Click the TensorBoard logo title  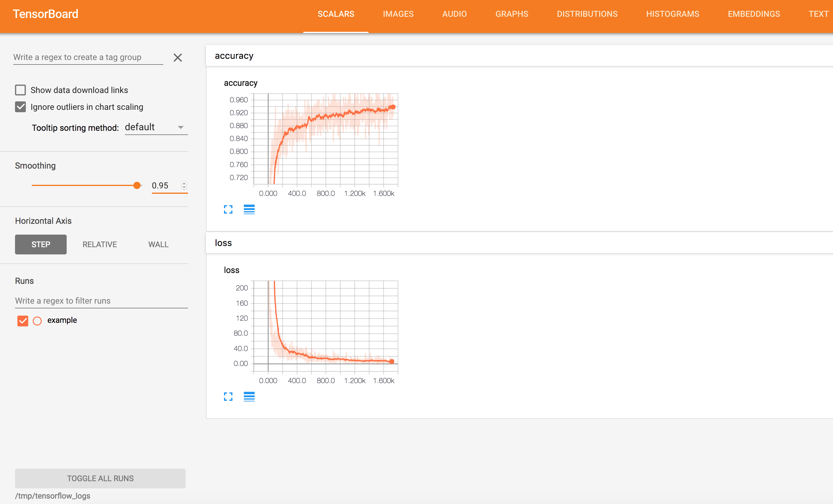click(x=46, y=14)
